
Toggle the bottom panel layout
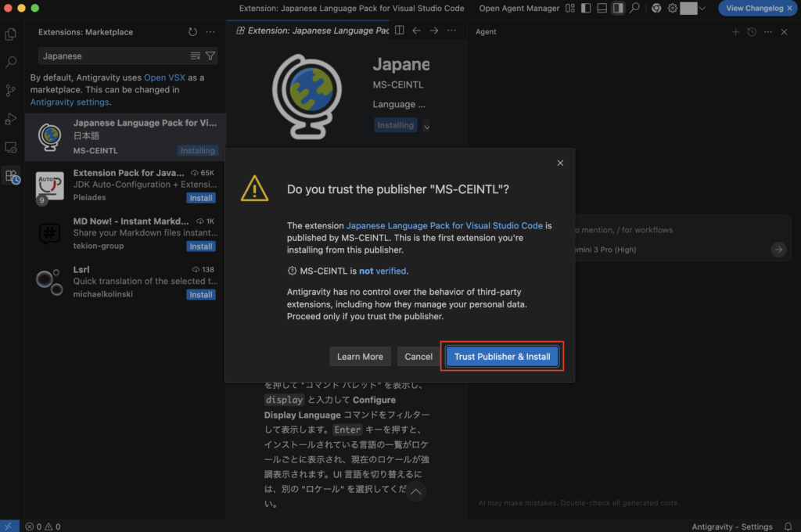click(602, 8)
